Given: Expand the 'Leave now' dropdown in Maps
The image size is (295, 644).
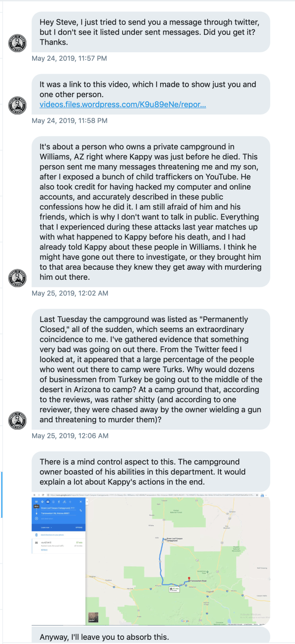Looking at the screenshot, I should (46, 528).
